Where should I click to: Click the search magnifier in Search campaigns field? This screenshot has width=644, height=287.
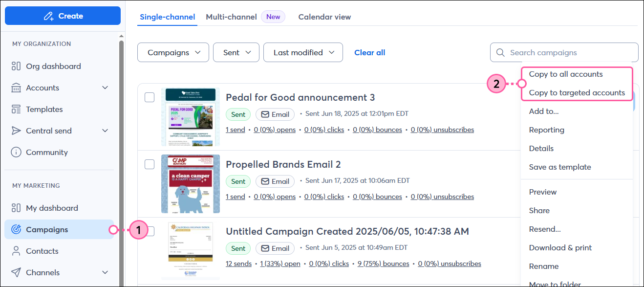[500, 52]
